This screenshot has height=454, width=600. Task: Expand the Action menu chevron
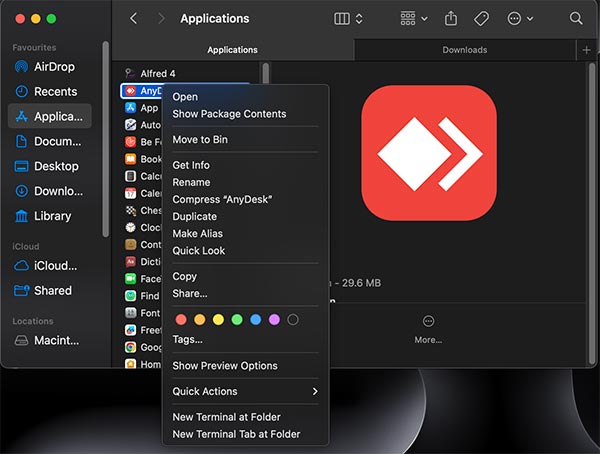[530, 18]
